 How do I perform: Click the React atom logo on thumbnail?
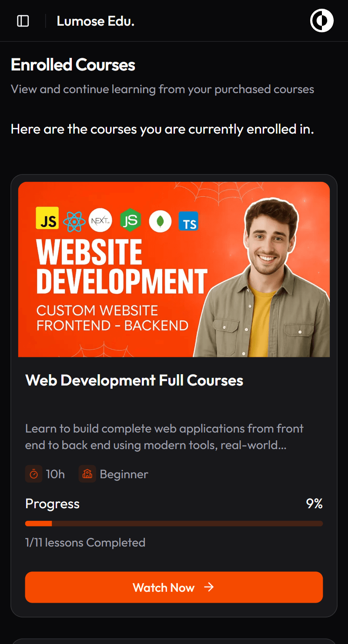(x=74, y=221)
